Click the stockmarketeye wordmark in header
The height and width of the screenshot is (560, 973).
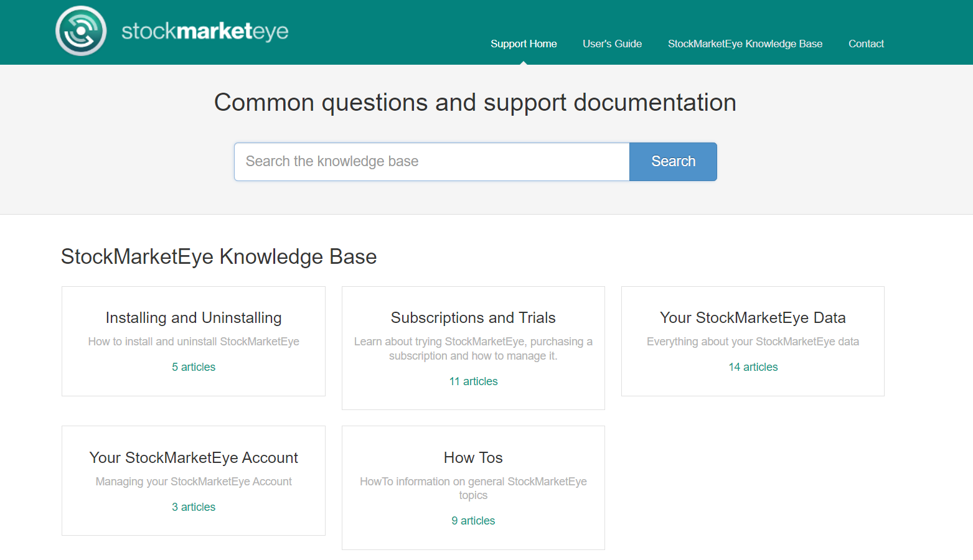[x=205, y=31]
